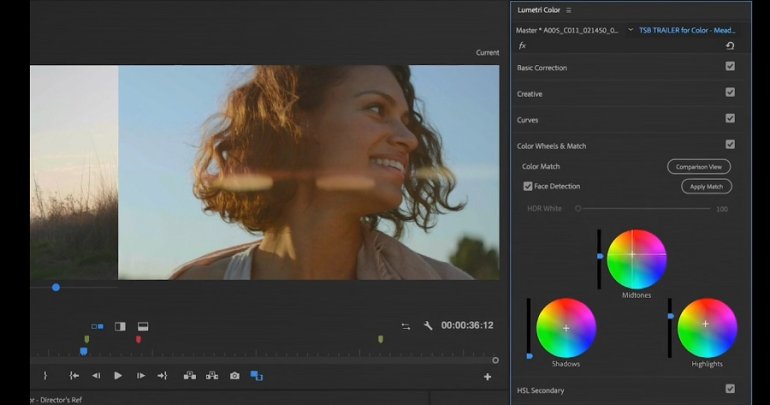Select the TSB TRAILER for Color tab
This screenshot has height=405, width=770.
(687, 30)
